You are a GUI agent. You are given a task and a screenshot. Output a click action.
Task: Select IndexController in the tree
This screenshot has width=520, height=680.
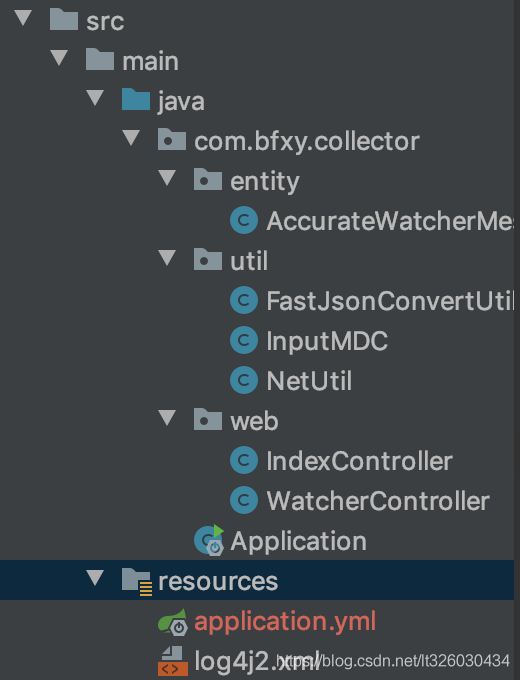click(359, 461)
